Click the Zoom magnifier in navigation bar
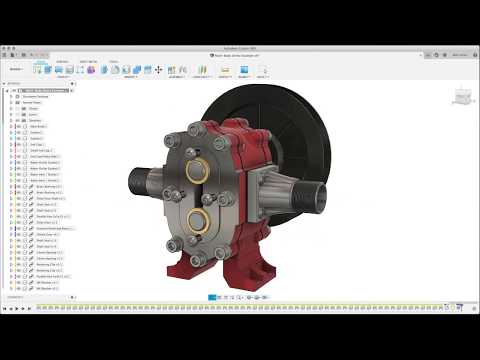This screenshot has height=360, width=480. point(239,297)
